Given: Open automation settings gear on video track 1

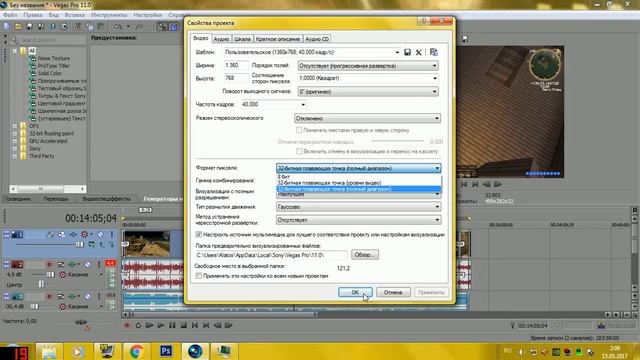Looking at the screenshot, I should (84, 234).
